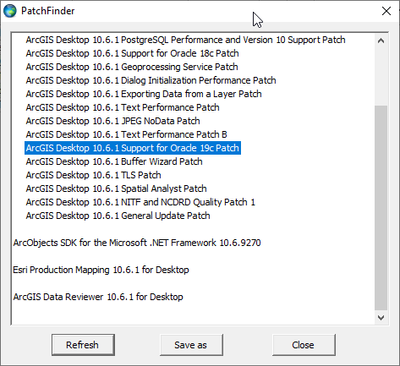Select Esri Production Mapping 10.6.1 for Desktop
Image resolution: width=400 pixels, height=366 pixels.
[101, 269]
